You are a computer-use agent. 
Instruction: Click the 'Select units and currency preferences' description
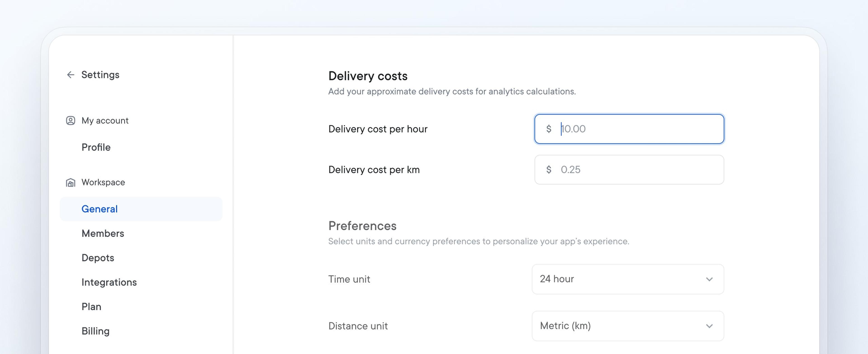coord(479,241)
